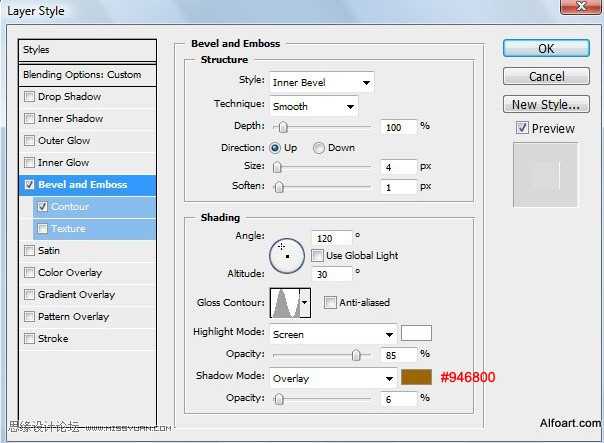Open the Technique dropdown showing Smooth
Screen dimensions: 604x443
tap(312, 106)
